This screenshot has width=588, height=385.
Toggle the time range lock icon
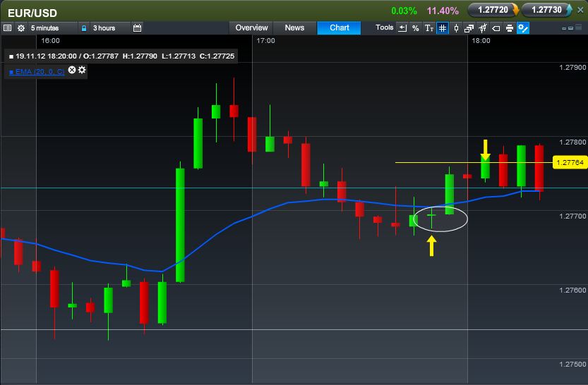[84, 28]
